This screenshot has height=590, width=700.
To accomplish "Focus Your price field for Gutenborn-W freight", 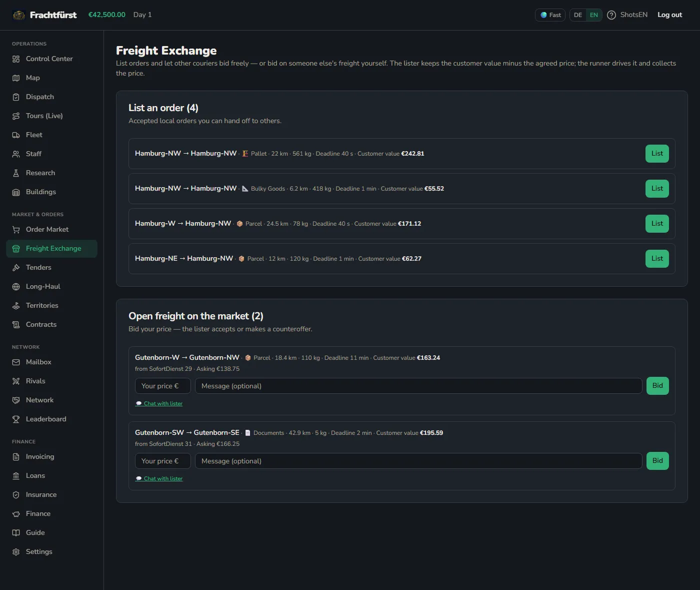I will tap(163, 386).
